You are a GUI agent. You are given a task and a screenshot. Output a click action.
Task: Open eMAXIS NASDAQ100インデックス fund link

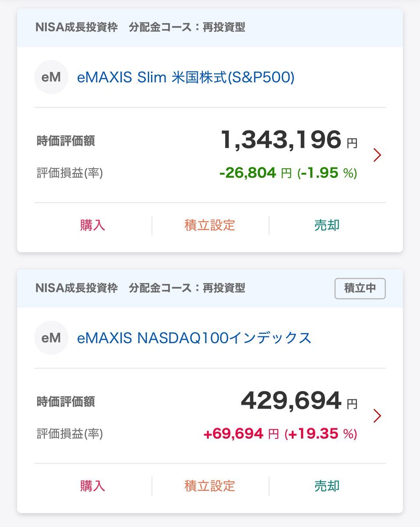click(194, 338)
